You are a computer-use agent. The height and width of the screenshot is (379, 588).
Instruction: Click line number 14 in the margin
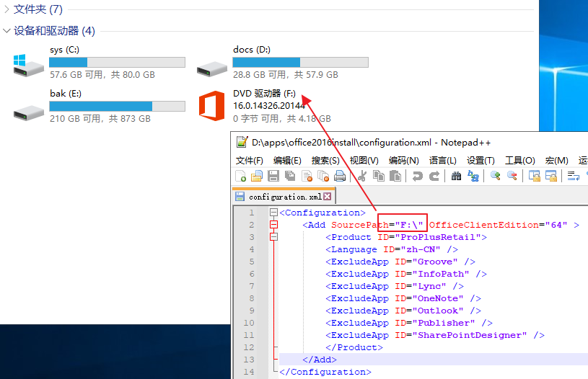point(249,372)
